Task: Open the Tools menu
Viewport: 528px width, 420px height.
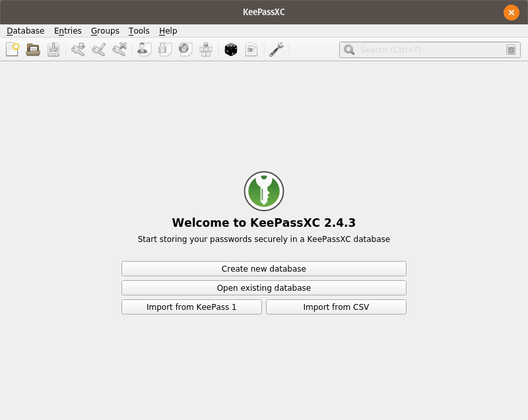Action: (x=139, y=30)
